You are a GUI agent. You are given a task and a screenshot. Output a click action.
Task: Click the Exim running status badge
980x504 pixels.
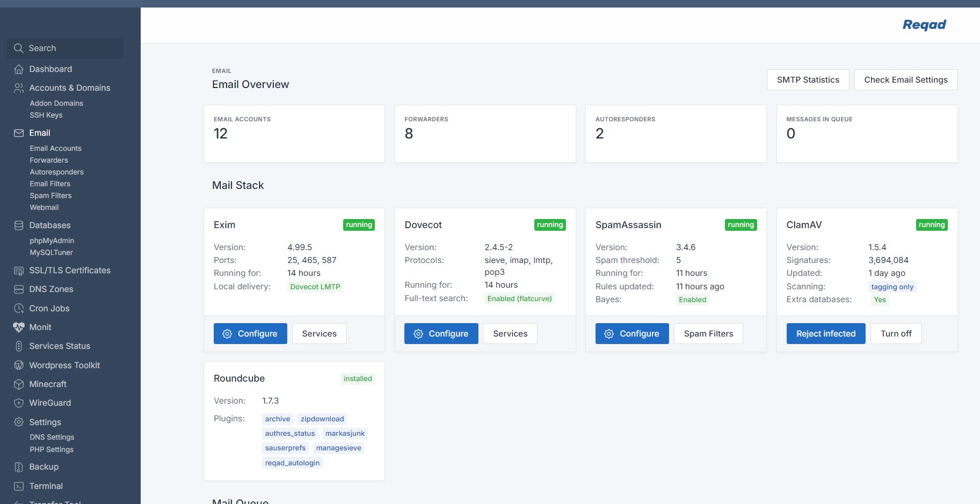359,225
